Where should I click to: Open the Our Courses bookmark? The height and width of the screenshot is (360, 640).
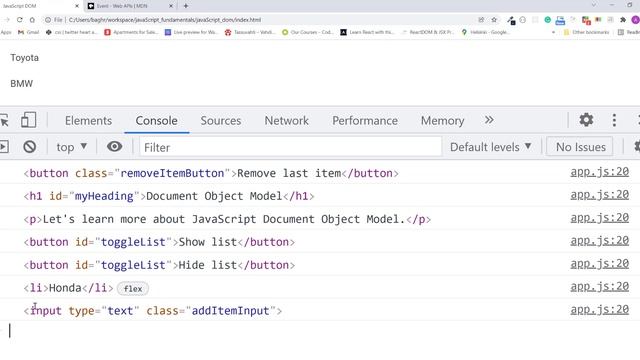pos(308,32)
